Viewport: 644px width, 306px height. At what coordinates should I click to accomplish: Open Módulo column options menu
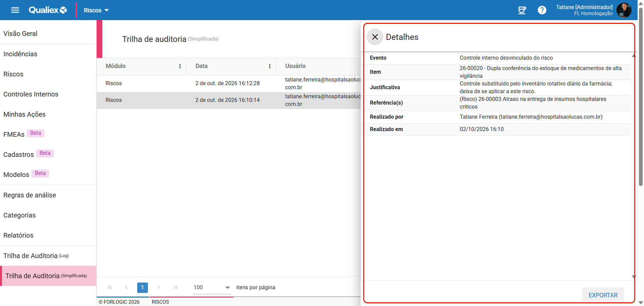coord(180,66)
